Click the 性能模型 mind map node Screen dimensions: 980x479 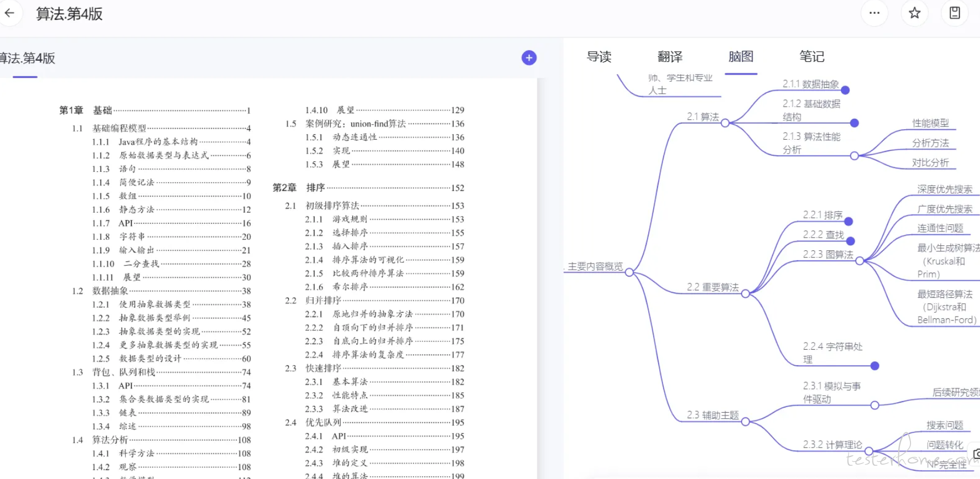(x=930, y=123)
